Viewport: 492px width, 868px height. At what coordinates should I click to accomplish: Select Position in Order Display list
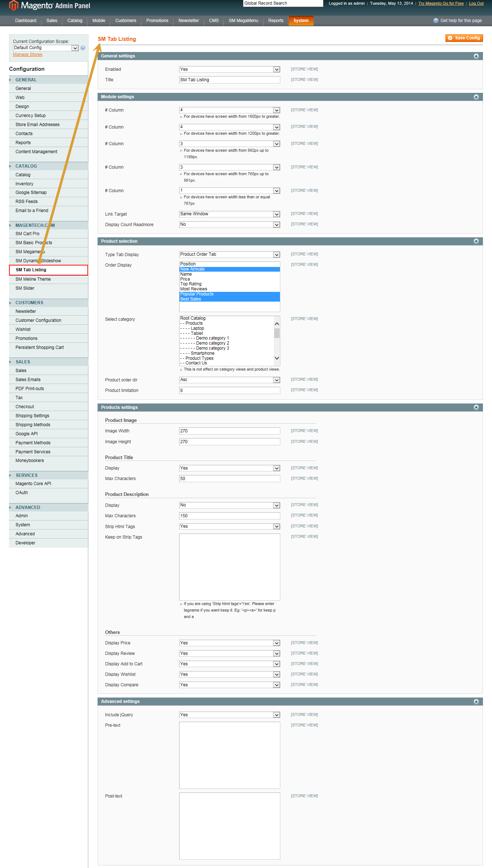pos(229,264)
